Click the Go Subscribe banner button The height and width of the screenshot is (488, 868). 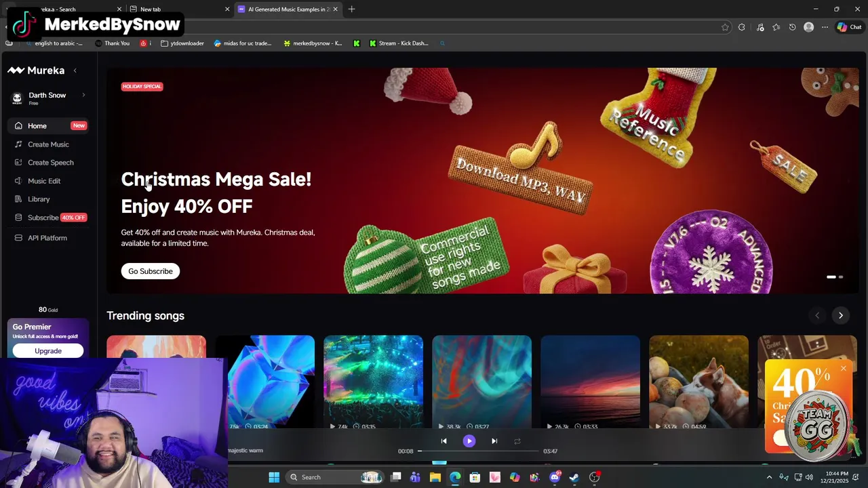click(151, 271)
